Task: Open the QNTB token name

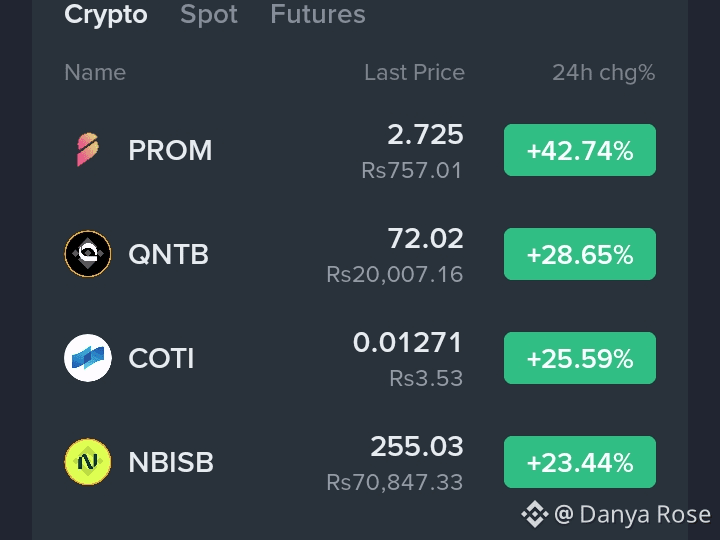Action: [169, 254]
